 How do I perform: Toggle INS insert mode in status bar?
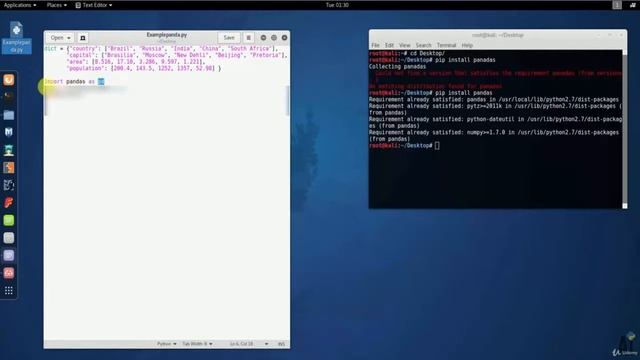[x=281, y=344]
